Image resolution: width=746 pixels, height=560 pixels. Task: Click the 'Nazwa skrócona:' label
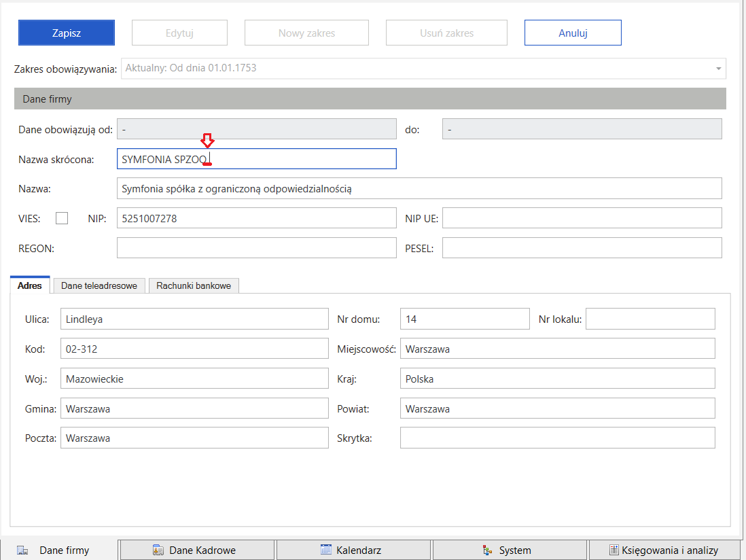(56, 160)
